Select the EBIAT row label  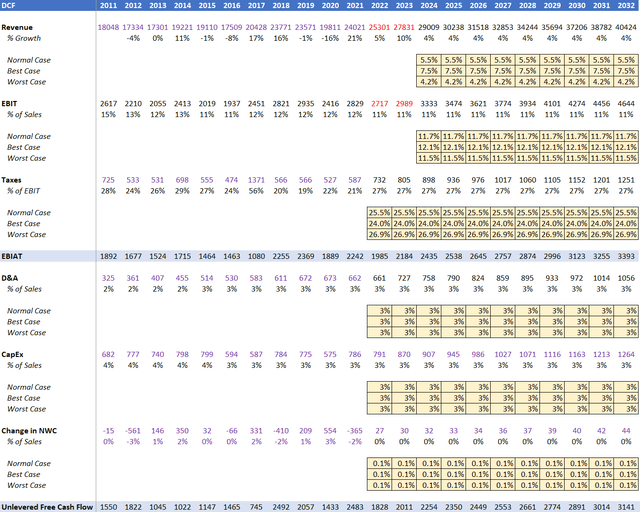[x=12, y=256]
